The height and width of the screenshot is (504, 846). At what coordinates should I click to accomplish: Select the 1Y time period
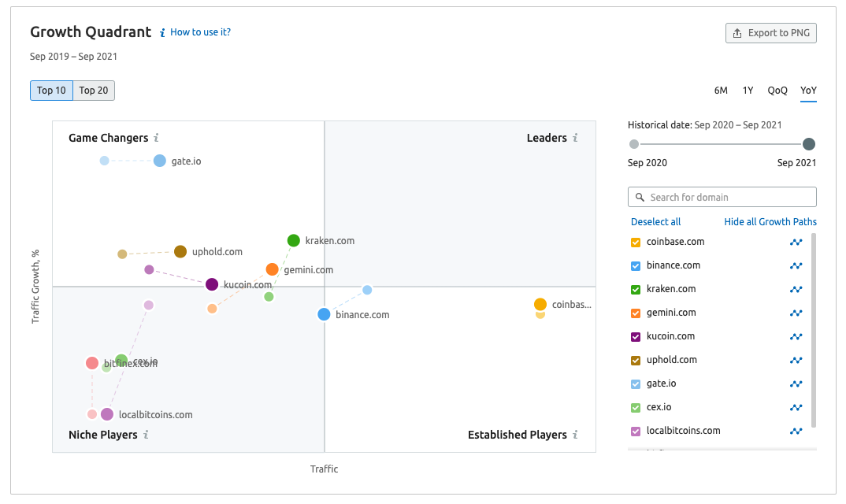coord(748,91)
